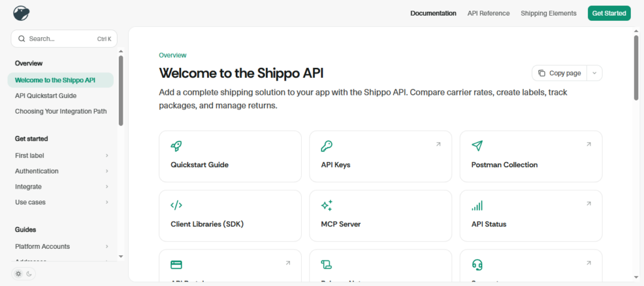Click the headset icon on the support card
Image resolution: width=644 pixels, height=286 pixels.
477,265
